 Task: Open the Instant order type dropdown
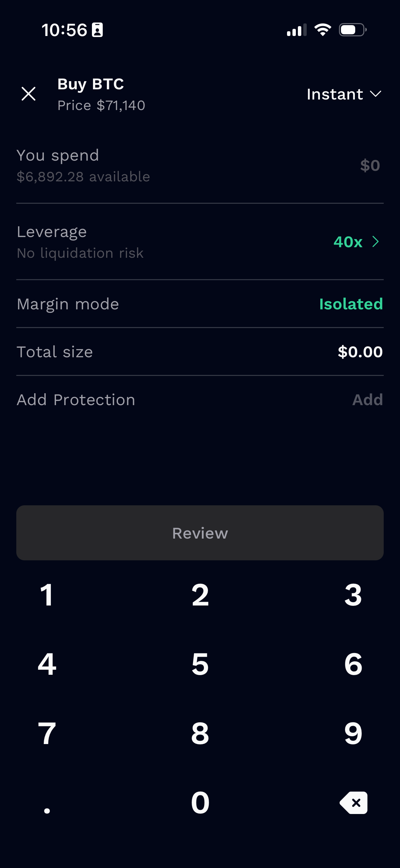coord(344,94)
